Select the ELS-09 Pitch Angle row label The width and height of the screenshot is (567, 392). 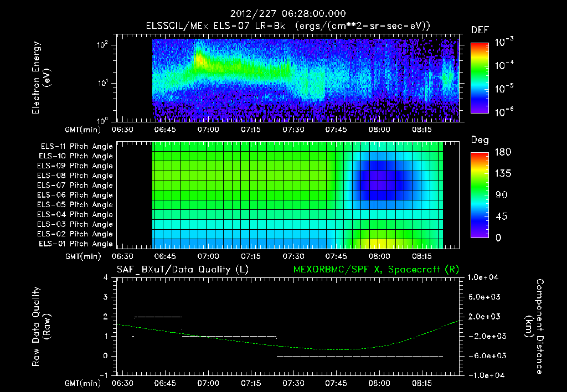pyautogui.click(x=75, y=166)
